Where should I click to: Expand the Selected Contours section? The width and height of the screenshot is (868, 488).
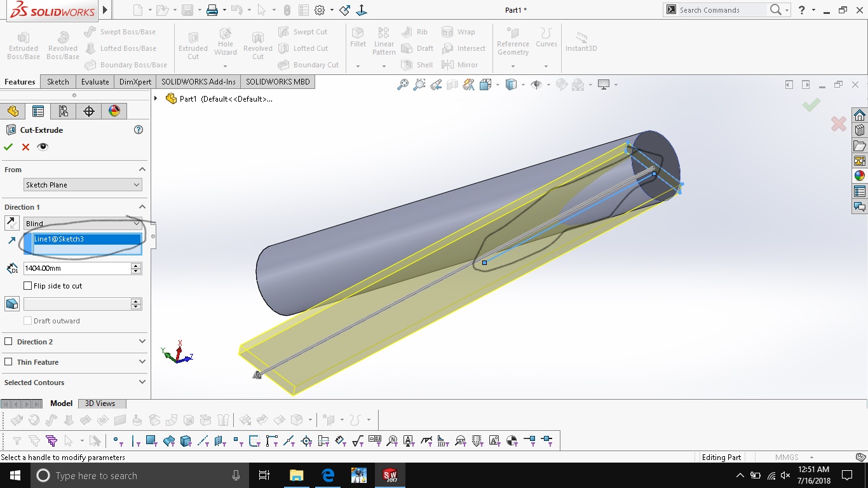[x=142, y=383]
